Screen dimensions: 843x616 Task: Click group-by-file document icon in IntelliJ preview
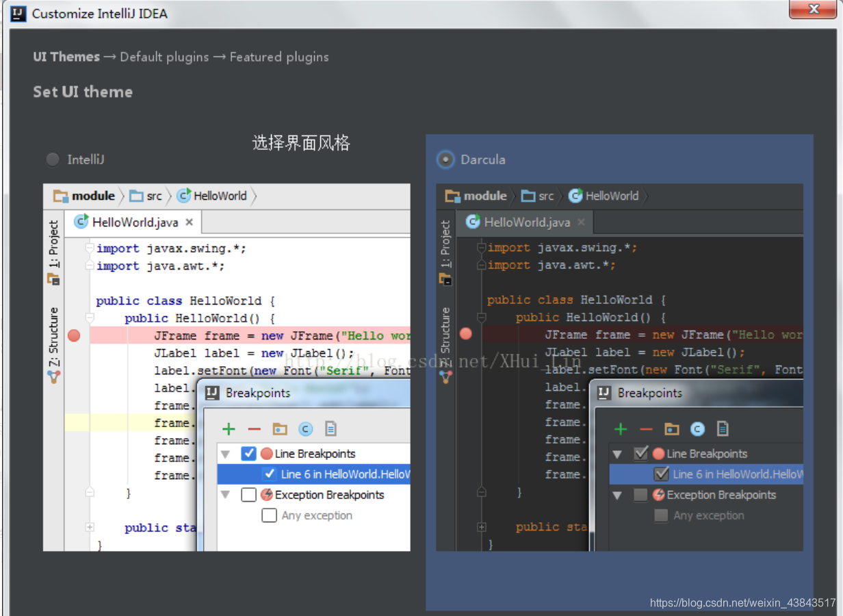click(331, 429)
